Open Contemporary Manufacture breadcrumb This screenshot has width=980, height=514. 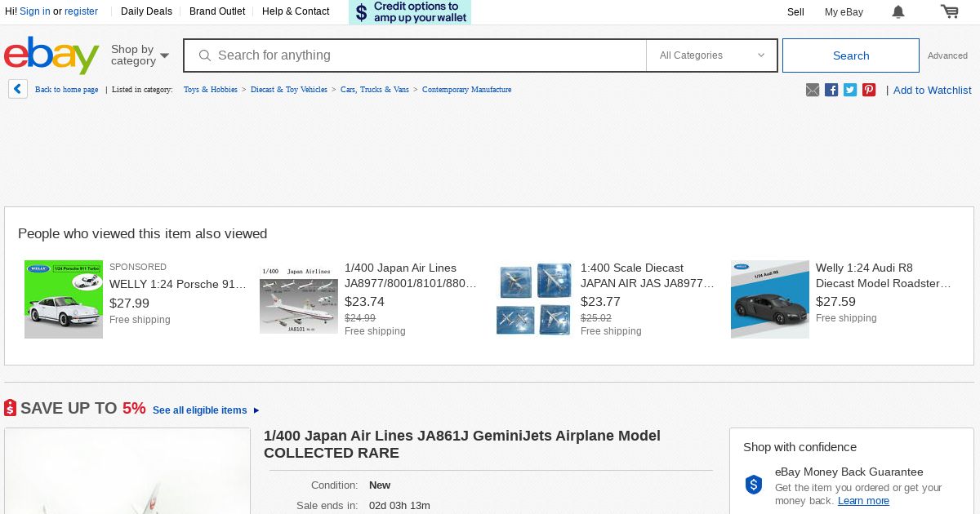click(466, 90)
